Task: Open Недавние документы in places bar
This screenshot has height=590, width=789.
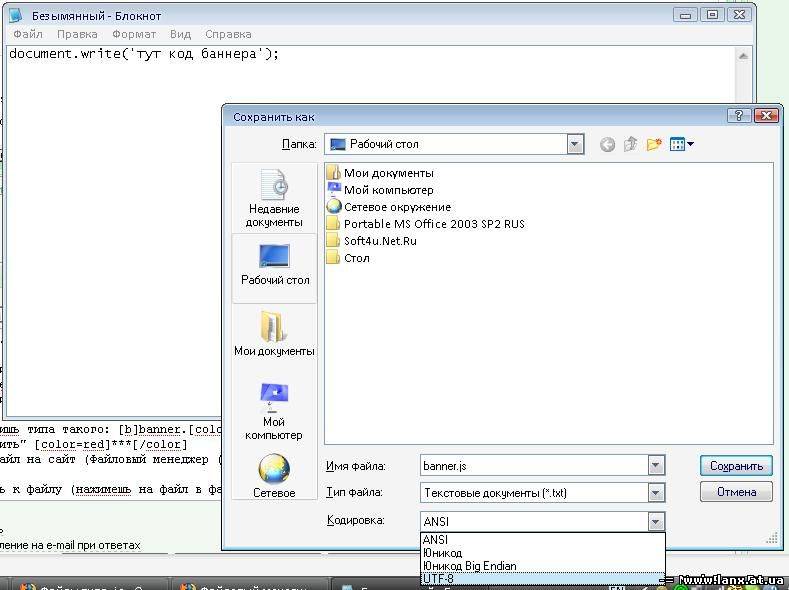Action: tap(274, 198)
